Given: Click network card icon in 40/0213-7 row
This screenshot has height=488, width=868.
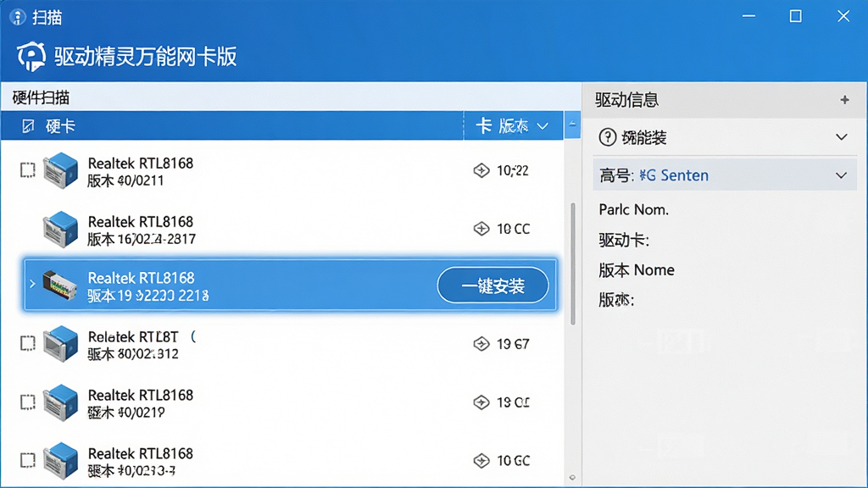Looking at the screenshot, I should point(60,460).
